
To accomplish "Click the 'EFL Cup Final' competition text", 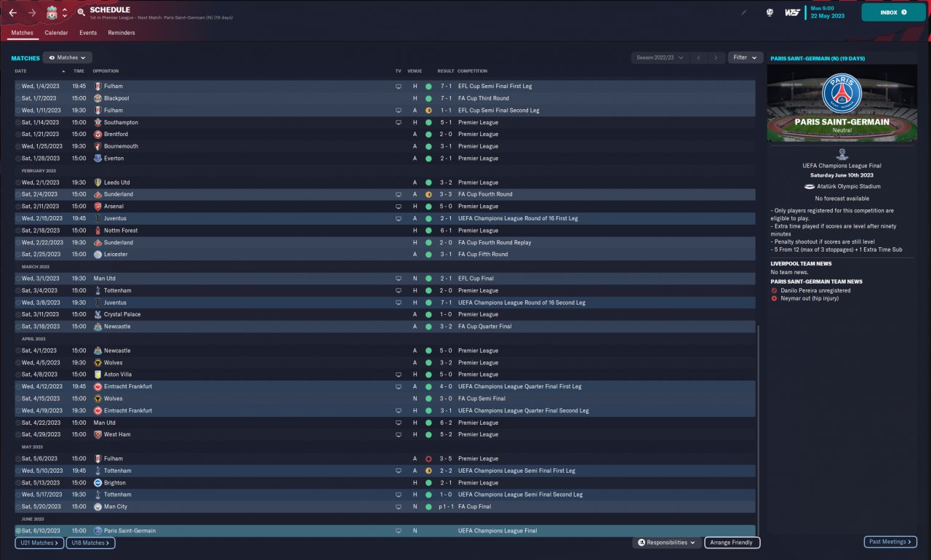I will [x=475, y=279].
